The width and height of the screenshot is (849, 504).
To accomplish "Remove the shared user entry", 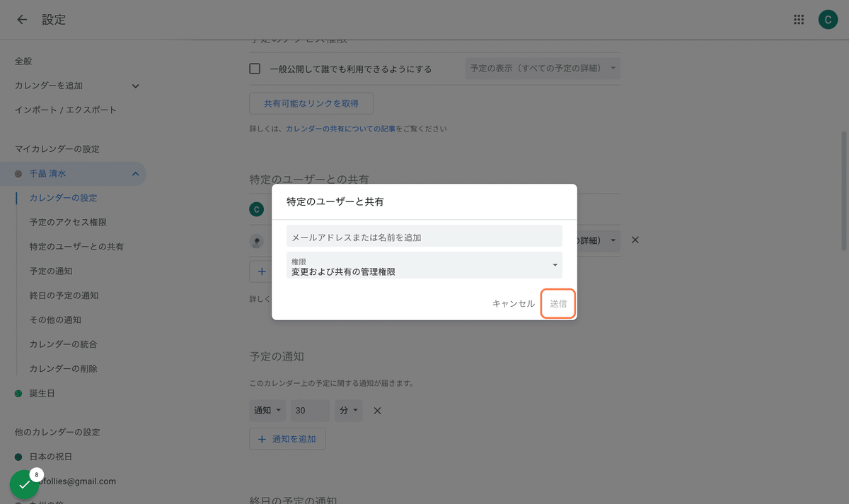I will (635, 240).
